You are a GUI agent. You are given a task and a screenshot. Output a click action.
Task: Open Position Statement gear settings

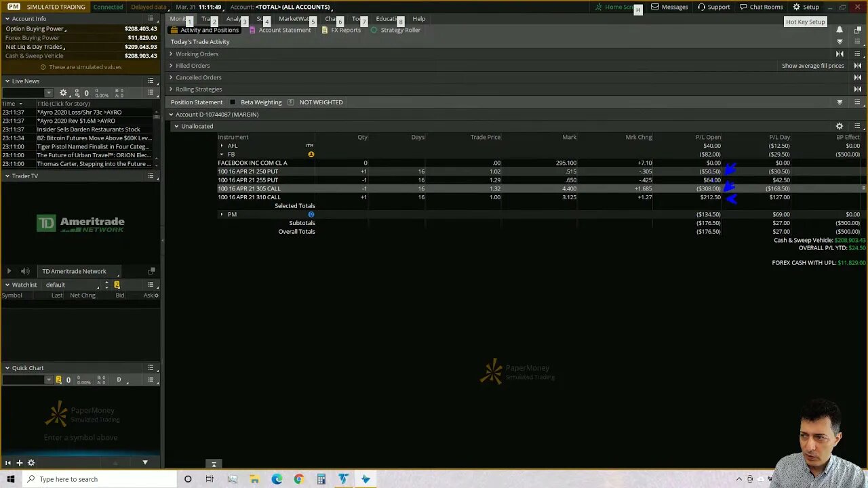[839, 126]
